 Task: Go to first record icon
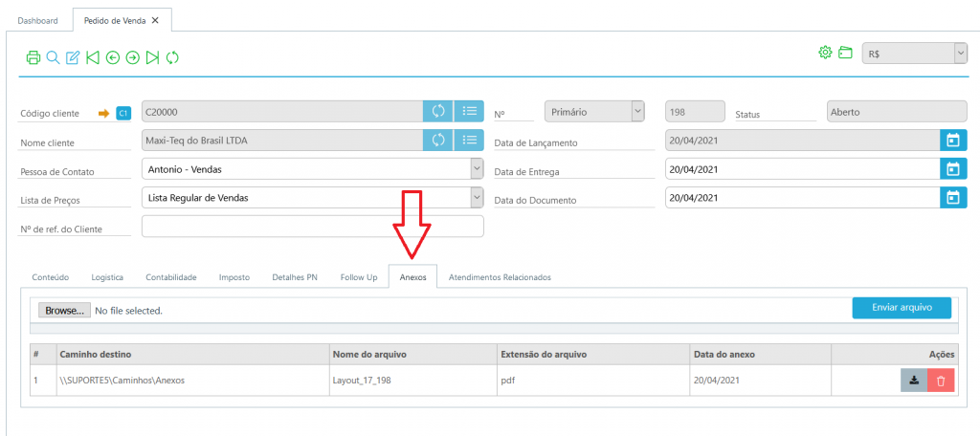pyautogui.click(x=93, y=57)
